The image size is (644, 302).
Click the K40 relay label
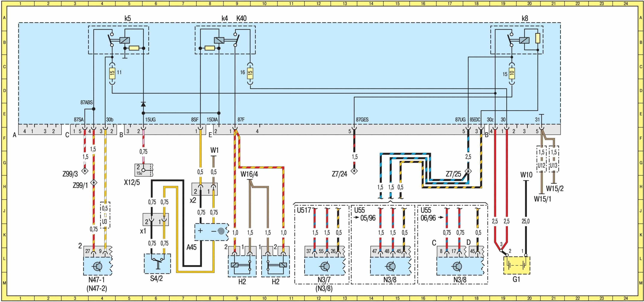(x=241, y=18)
